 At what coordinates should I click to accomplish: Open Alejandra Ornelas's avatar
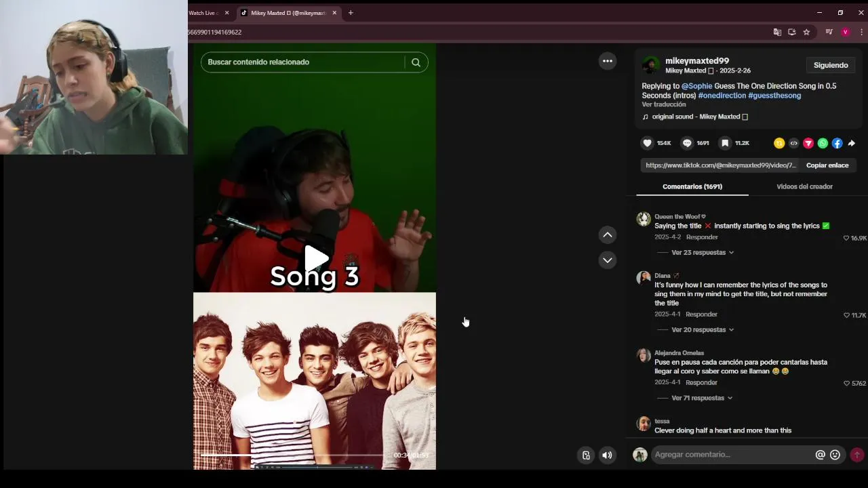[x=644, y=355]
